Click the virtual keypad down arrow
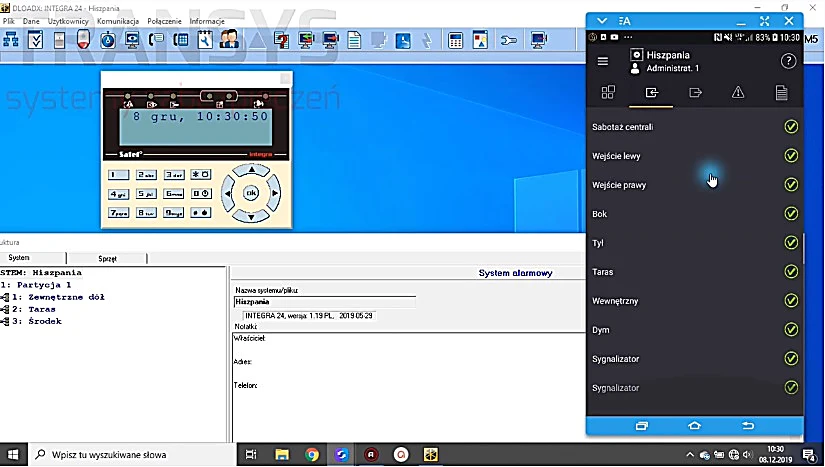 pyautogui.click(x=251, y=216)
